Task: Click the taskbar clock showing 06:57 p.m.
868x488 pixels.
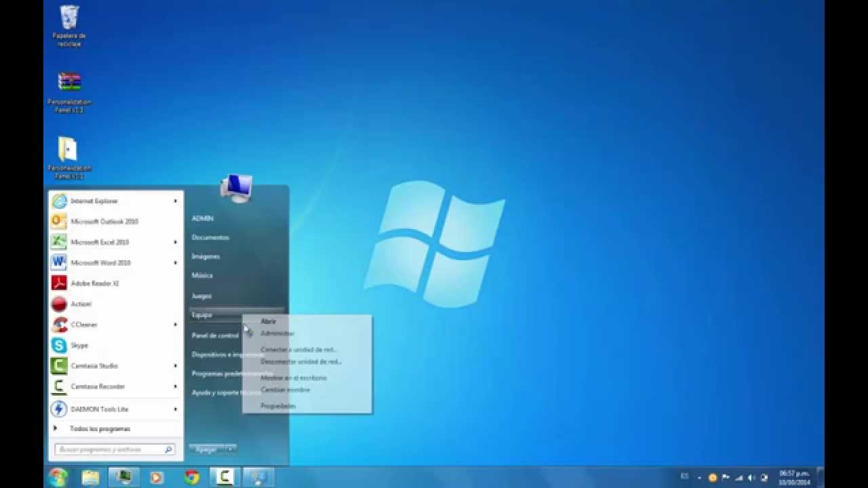Action: tap(795, 478)
